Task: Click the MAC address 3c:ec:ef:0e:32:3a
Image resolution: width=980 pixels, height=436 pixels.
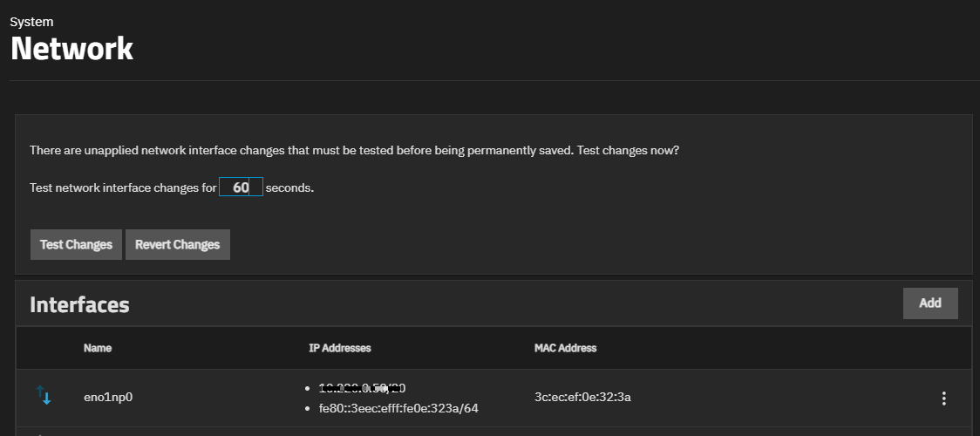Action: (582, 398)
